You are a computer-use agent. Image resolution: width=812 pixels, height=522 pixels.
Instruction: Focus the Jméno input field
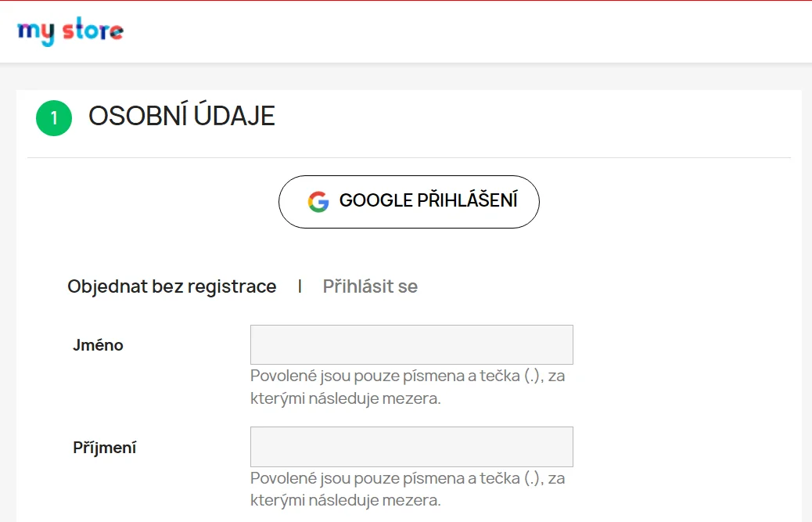[x=411, y=344]
